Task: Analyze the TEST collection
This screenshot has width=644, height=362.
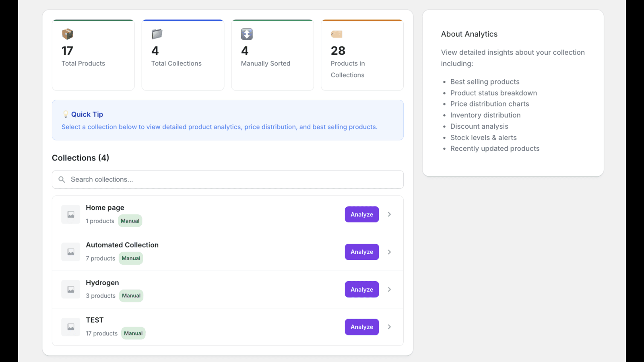Action: point(361,327)
